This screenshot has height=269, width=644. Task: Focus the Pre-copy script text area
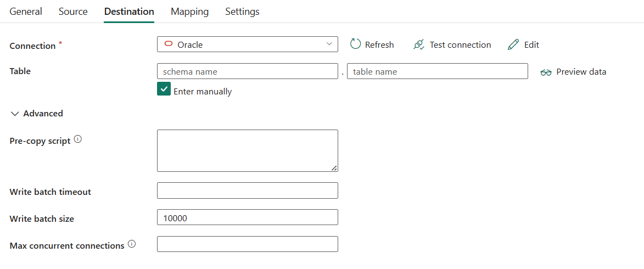(x=247, y=150)
